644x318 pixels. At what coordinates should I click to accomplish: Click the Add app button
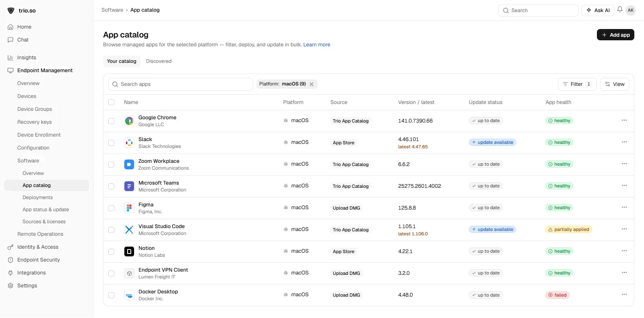[x=615, y=35]
